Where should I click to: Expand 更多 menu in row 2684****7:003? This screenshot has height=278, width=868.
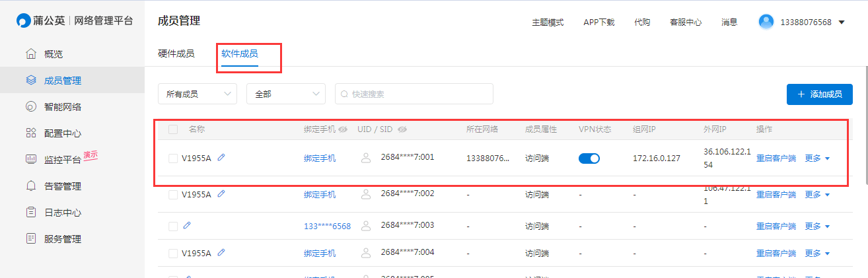(817, 226)
